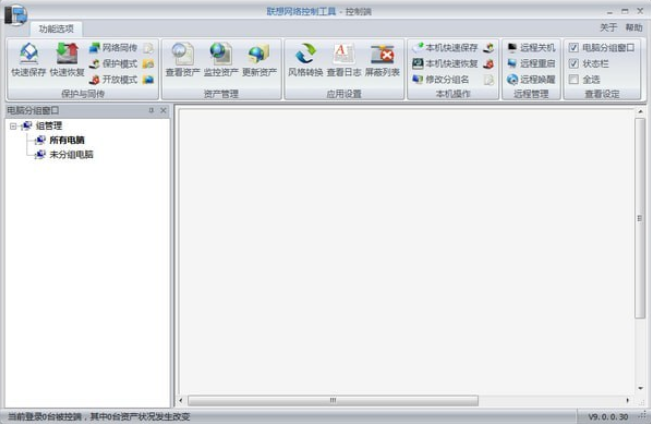This screenshot has width=651, height=424.
Task: Switch to the 功能选项 ribbon tab
Action: click(x=56, y=29)
